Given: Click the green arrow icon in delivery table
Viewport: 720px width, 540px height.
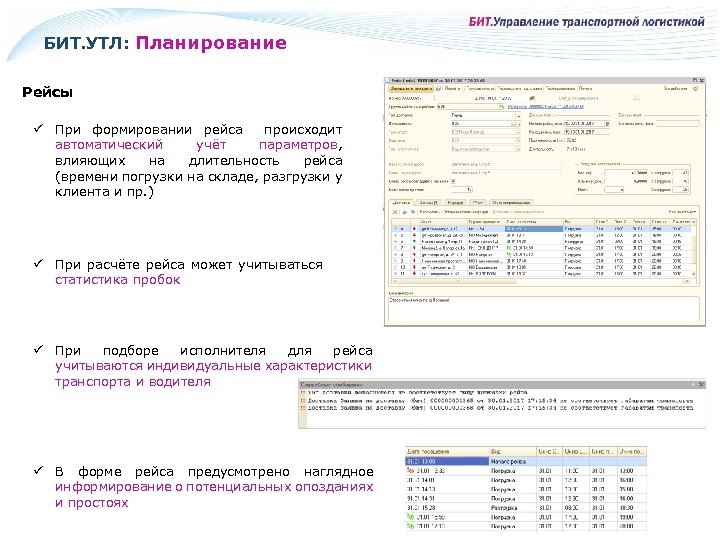Looking at the screenshot, I should tap(414, 242).
